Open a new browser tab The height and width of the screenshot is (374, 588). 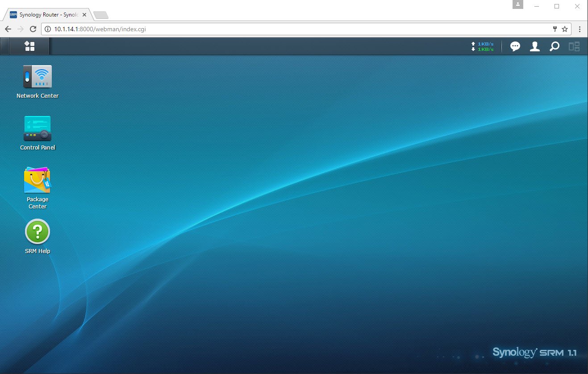pyautogui.click(x=101, y=15)
